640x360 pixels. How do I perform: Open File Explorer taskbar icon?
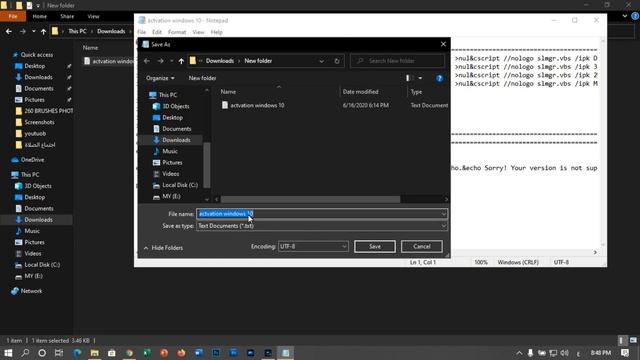95,353
